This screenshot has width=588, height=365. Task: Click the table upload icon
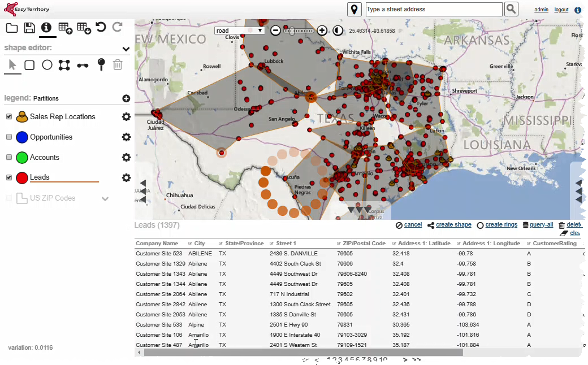[64, 28]
